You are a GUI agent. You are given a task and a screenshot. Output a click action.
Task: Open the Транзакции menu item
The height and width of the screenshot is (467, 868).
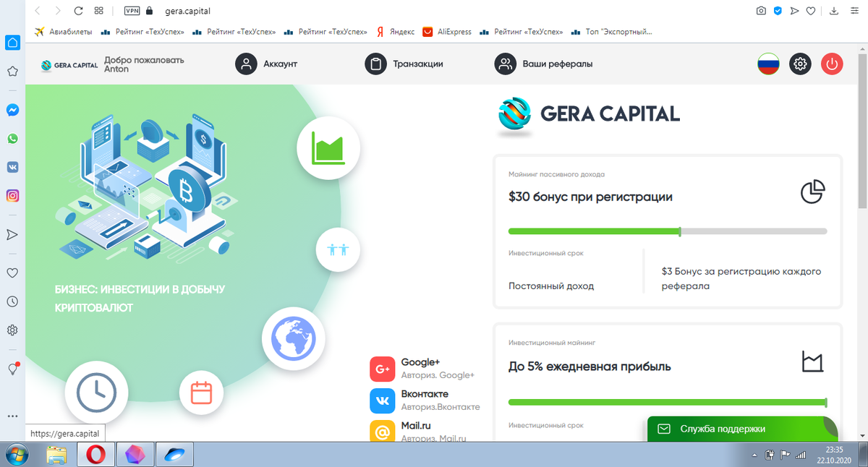point(418,64)
